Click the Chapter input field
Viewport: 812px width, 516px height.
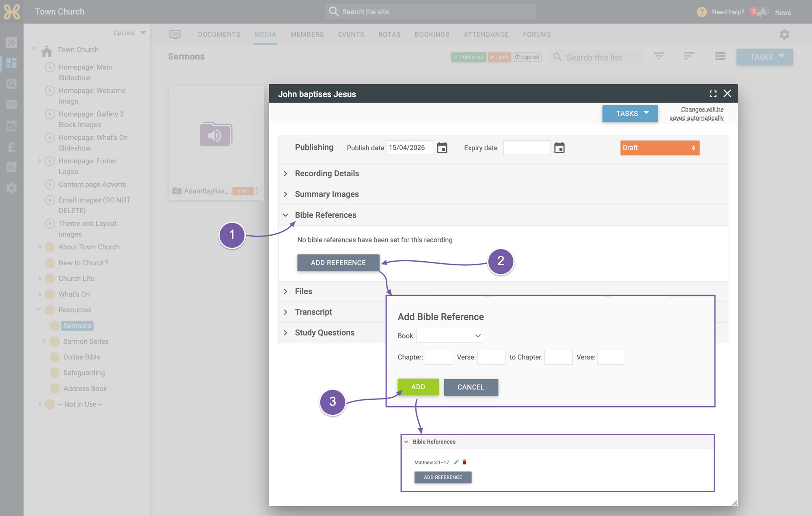pyautogui.click(x=438, y=357)
